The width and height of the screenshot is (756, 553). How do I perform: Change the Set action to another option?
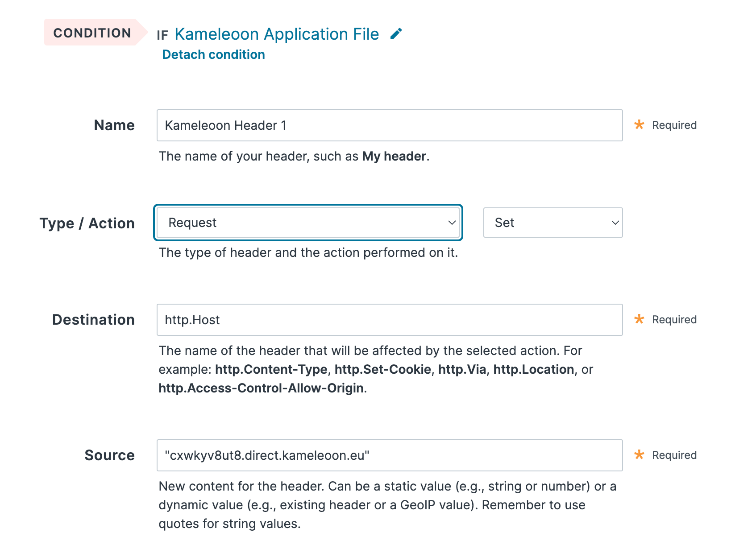553,223
